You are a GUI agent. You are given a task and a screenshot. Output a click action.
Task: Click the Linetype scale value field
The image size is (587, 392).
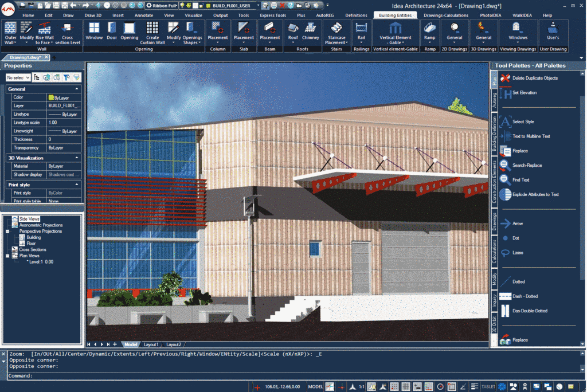(x=64, y=123)
